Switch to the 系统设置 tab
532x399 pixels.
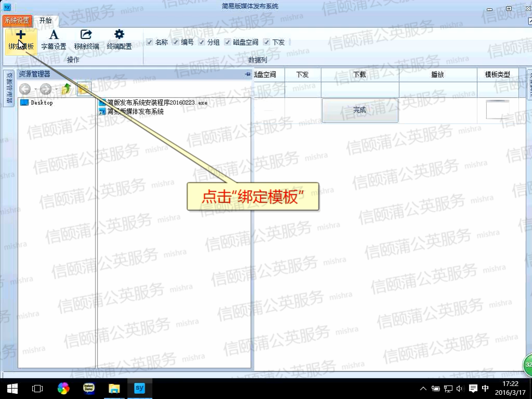tap(17, 21)
